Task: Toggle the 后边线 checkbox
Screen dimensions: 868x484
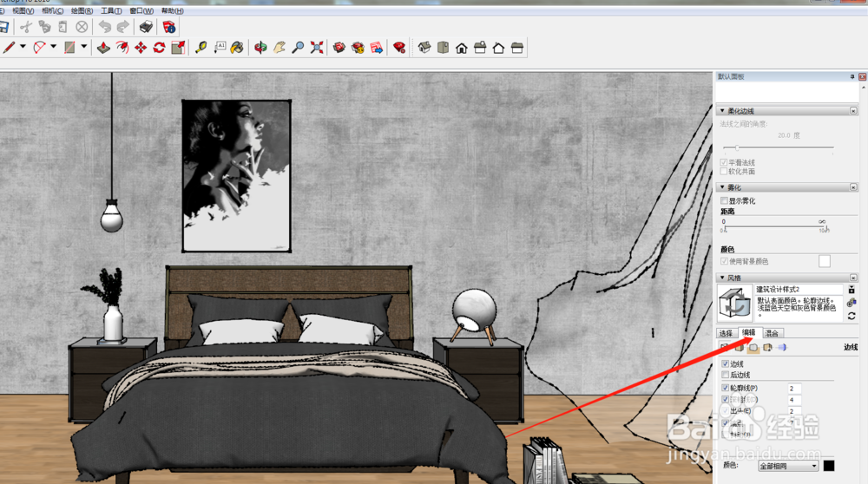Action: coord(725,375)
